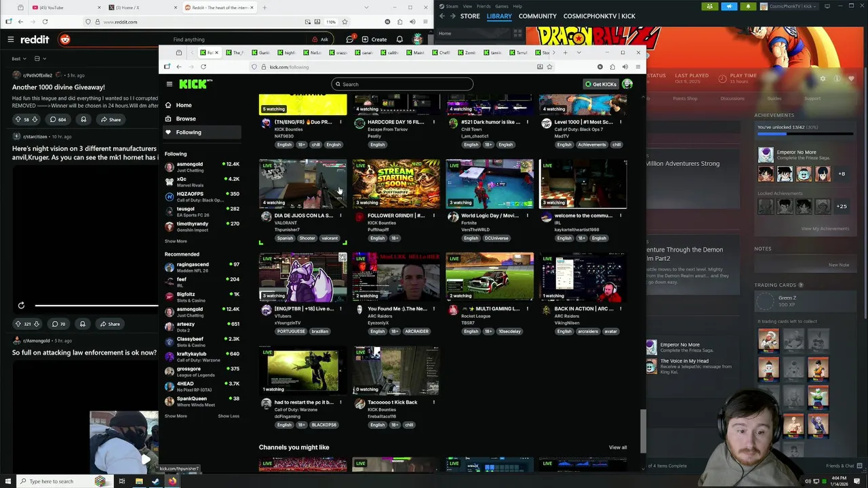Click the Get KICKs button
The height and width of the screenshot is (488, 868).
click(601, 84)
